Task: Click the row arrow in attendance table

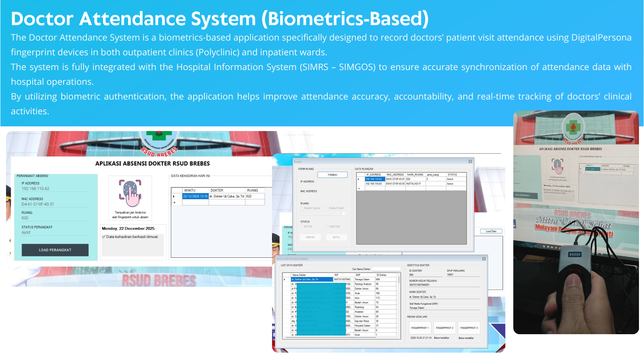Action: (x=174, y=196)
